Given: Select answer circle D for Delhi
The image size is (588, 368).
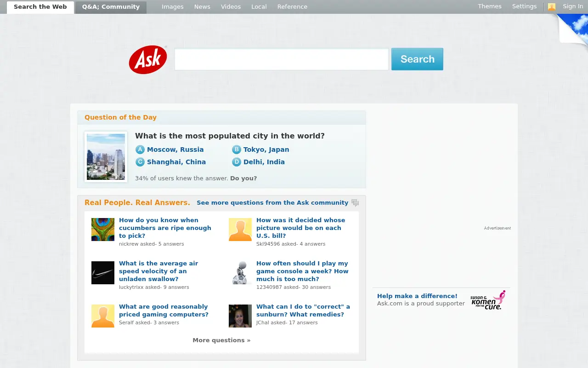Looking at the screenshot, I should click(237, 162).
